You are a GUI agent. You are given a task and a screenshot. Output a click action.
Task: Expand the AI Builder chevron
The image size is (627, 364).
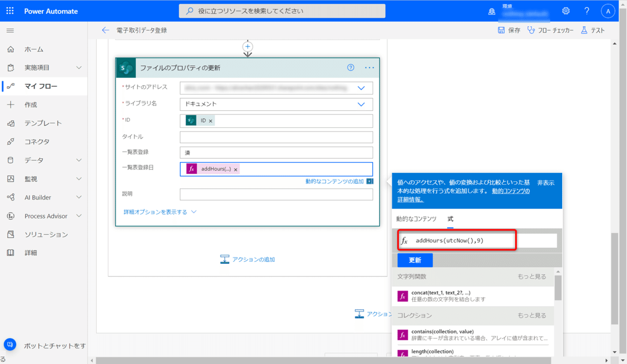click(x=79, y=197)
